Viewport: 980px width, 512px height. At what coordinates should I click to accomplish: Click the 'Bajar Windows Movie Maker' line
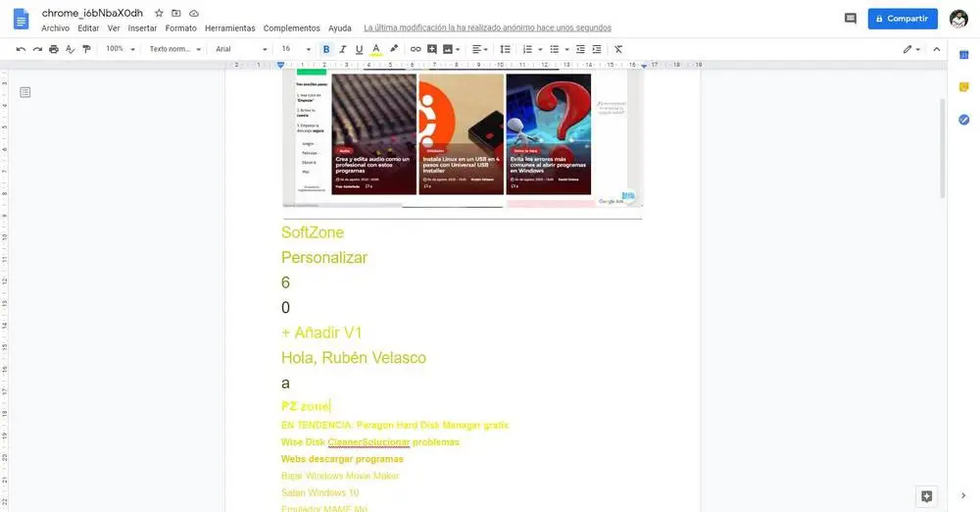click(340, 476)
